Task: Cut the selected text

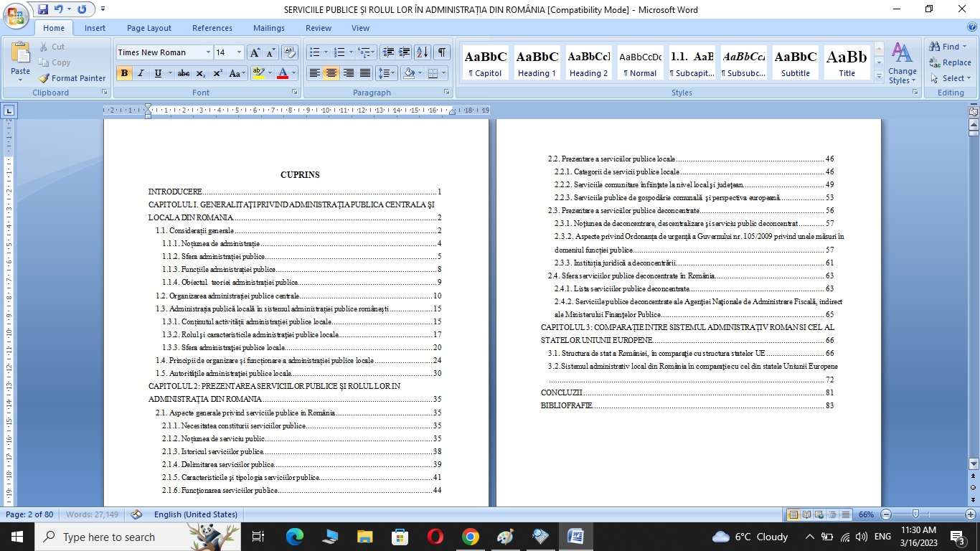Action: [51, 47]
